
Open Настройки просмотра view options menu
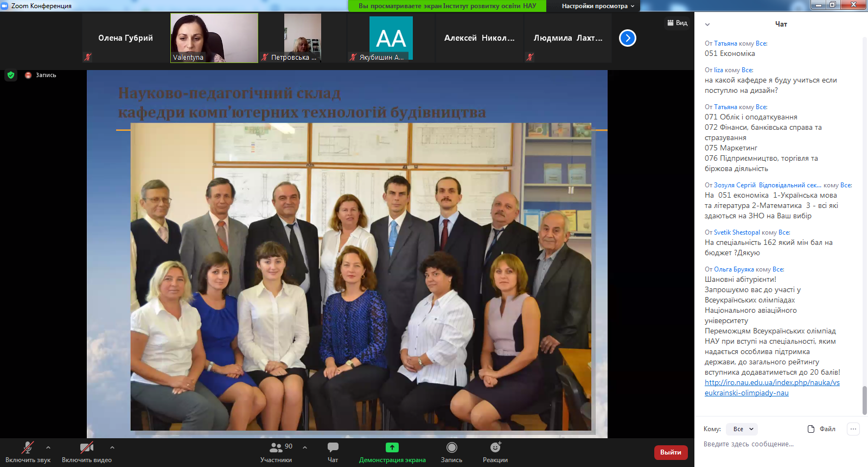click(598, 6)
